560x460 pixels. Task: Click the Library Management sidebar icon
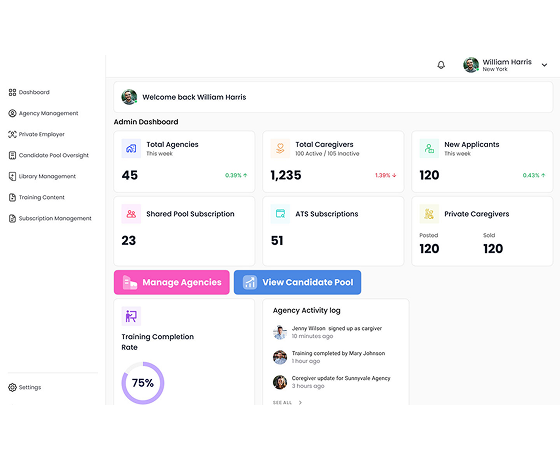pos(12,176)
